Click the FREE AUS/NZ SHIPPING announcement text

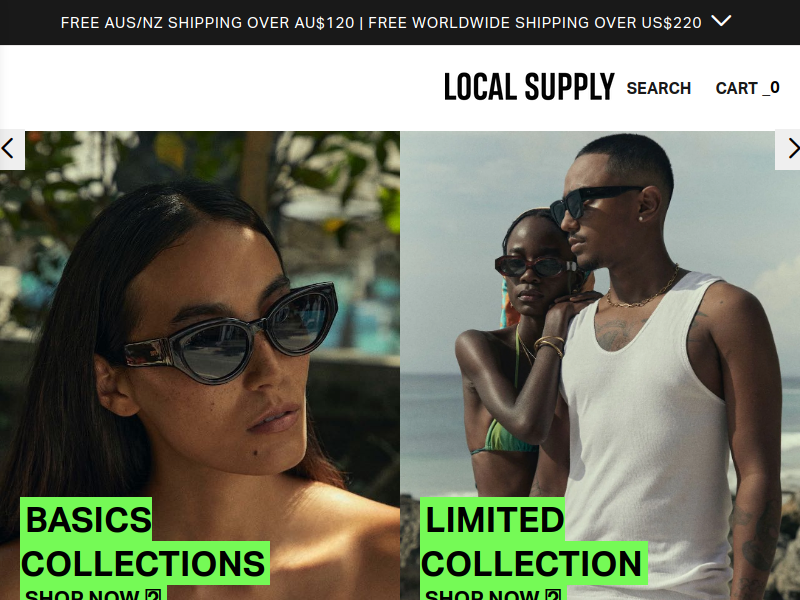point(208,23)
